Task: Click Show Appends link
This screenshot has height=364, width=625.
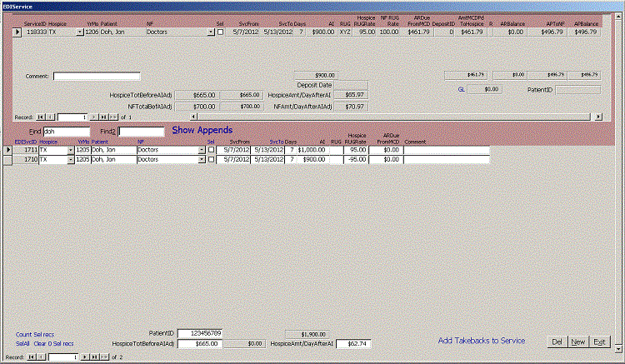Action: pos(202,131)
